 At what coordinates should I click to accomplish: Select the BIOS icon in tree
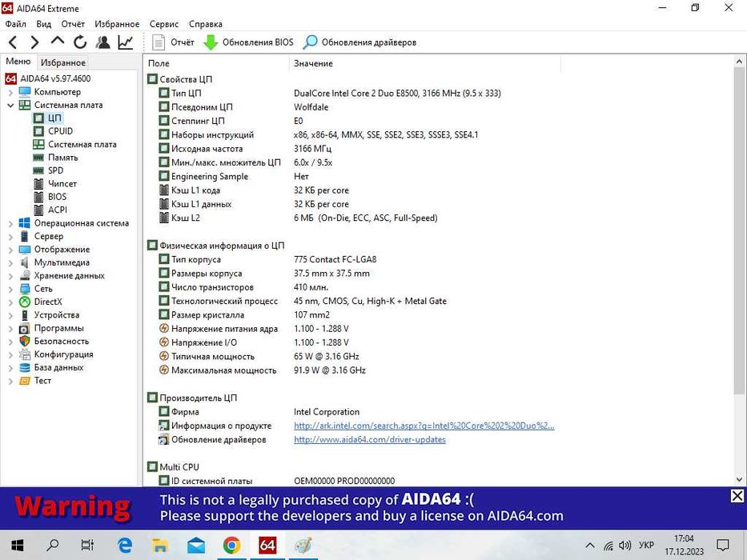(39, 197)
